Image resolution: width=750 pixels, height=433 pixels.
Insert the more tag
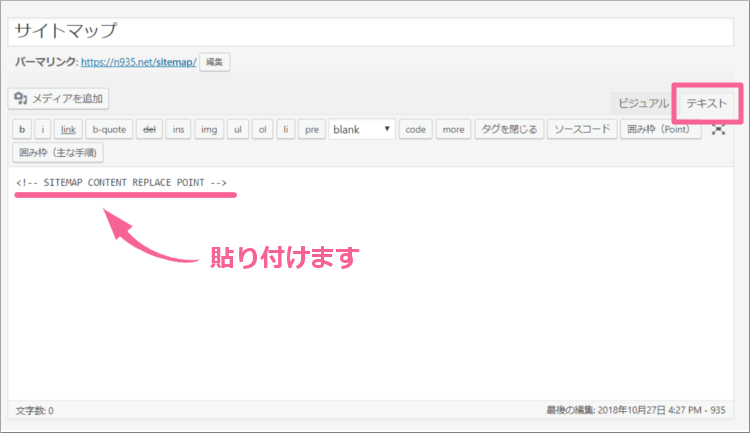coord(453,129)
